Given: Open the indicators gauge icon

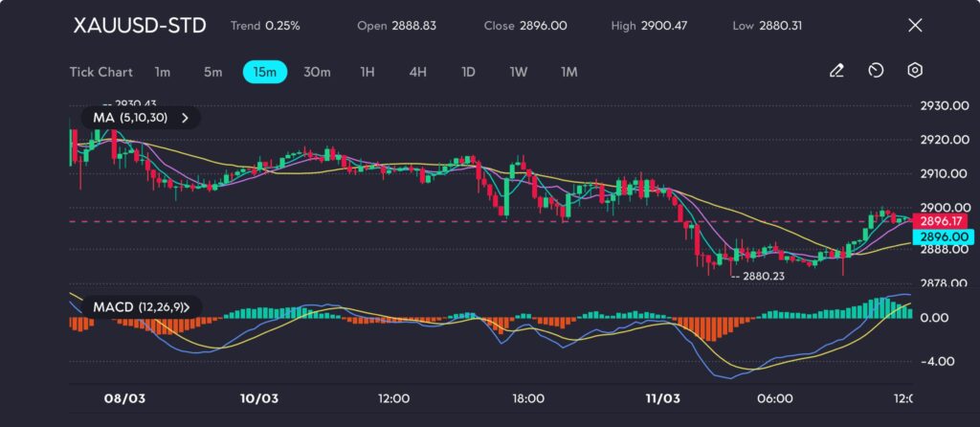Looking at the screenshot, I should [876, 71].
